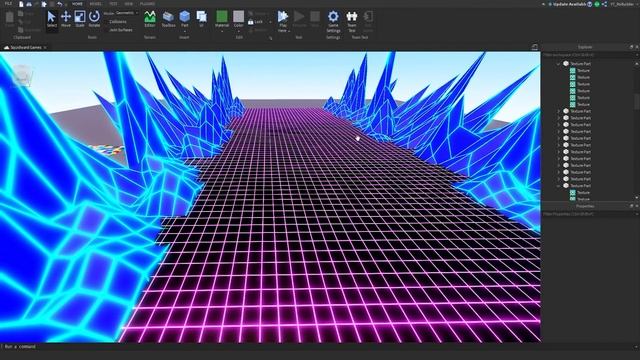The height and width of the screenshot is (360, 640).
Task: Open the Color dropdown arrow
Action: coord(238,31)
